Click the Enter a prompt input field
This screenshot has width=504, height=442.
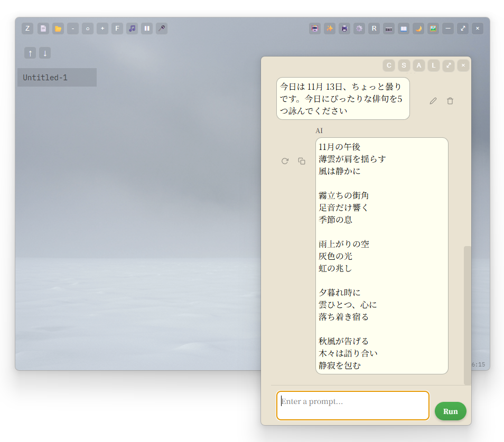coord(352,406)
